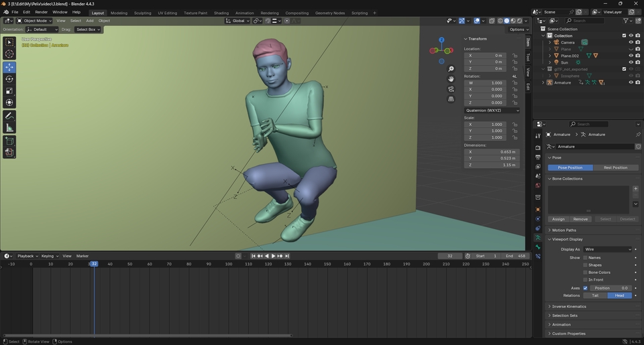
Task: Choose the Scale tool
Action: tap(9, 91)
